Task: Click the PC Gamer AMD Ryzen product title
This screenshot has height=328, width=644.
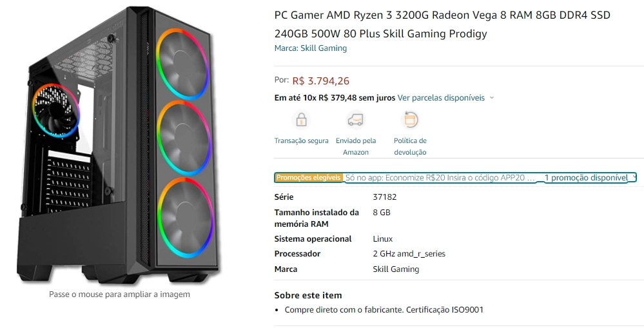Action: [x=442, y=24]
